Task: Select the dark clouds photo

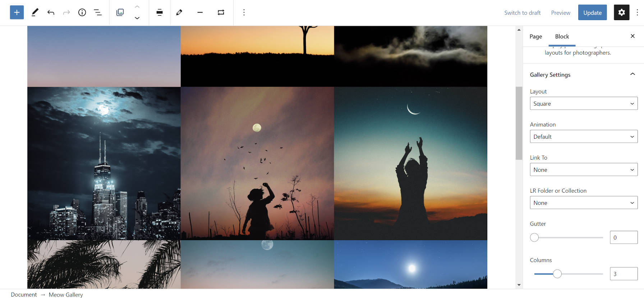Action: (x=411, y=56)
